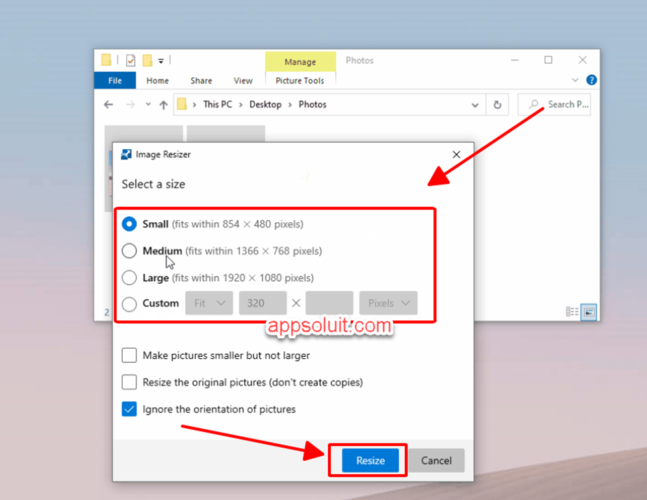Check Resize the original pictures option
This screenshot has height=500, width=647.
[x=129, y=382]
